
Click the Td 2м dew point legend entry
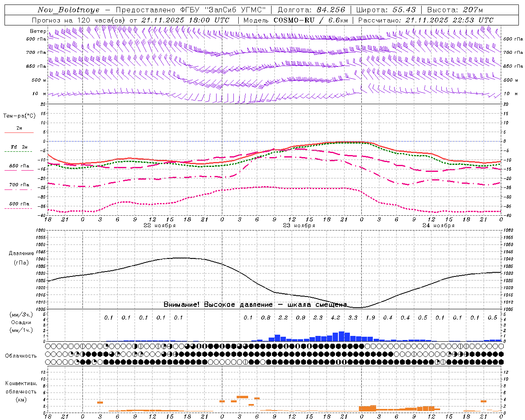pos(19,147)
